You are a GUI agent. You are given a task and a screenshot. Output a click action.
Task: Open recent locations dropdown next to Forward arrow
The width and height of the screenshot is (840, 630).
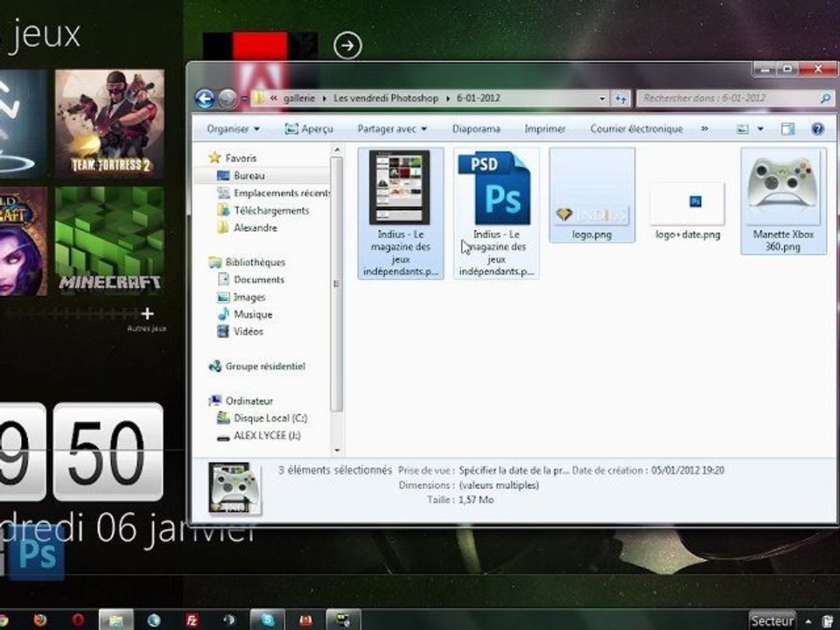click(x=244, y=99)
